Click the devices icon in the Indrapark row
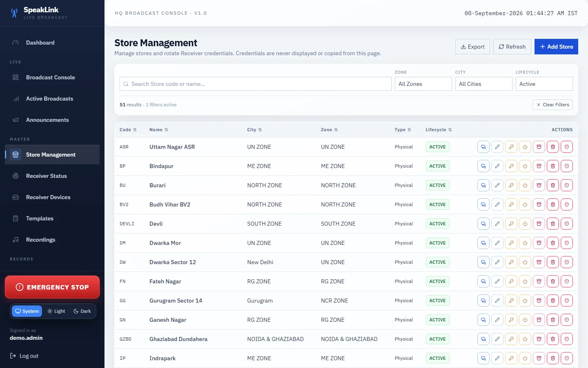Screen dimensions: 588x368 click(x=483, y=358)
